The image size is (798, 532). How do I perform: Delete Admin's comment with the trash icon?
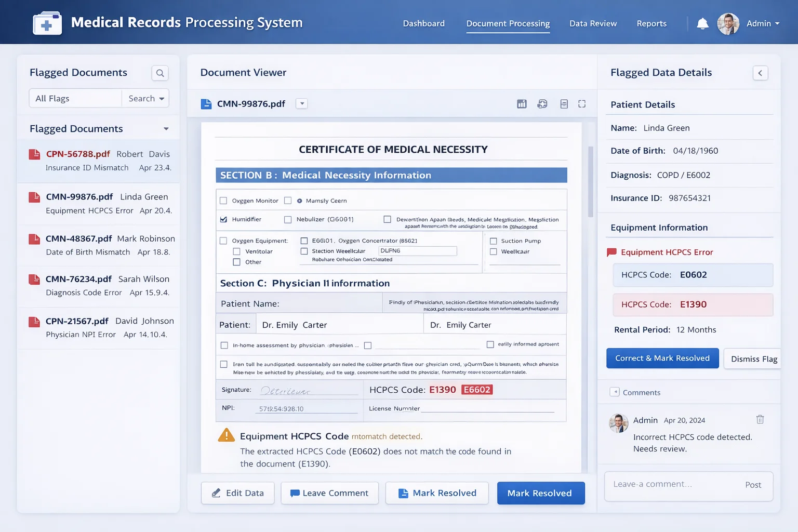click(x=760, y=419)
